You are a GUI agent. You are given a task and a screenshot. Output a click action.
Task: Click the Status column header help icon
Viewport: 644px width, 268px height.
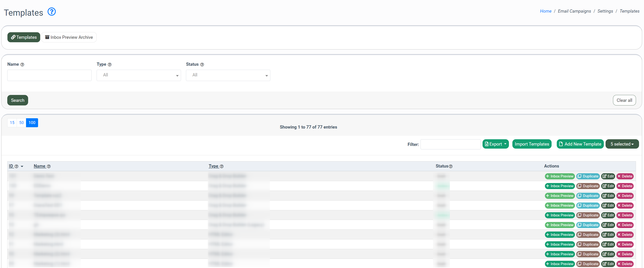[451, 166]
